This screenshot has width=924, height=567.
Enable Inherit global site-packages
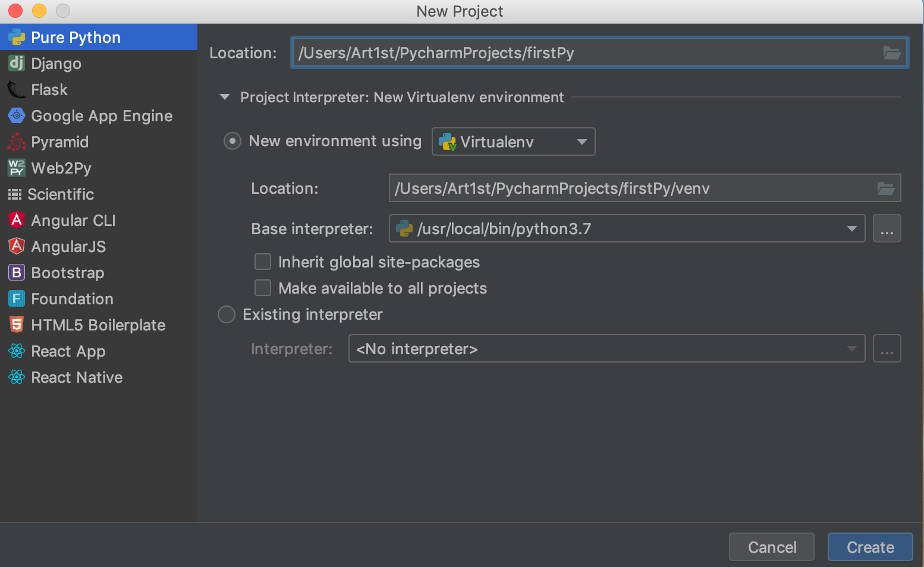point(262,262)
